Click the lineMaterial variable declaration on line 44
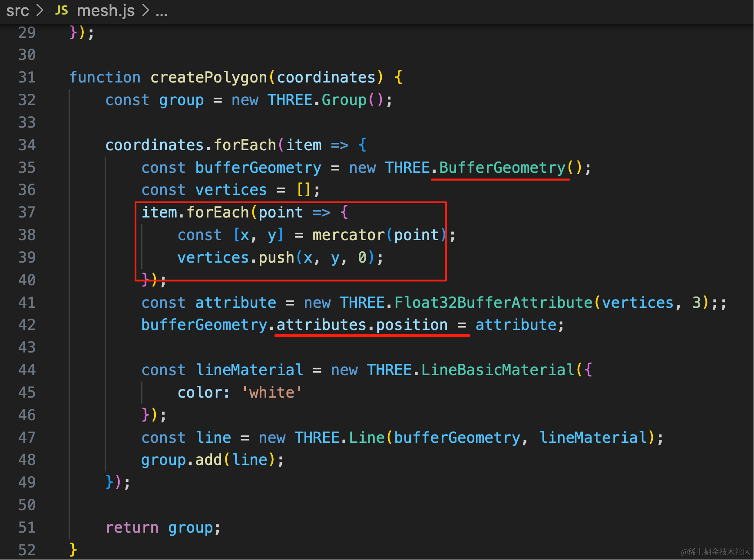Screen dimensions: 754x560 pyautogui.click(x=249, y=370)
